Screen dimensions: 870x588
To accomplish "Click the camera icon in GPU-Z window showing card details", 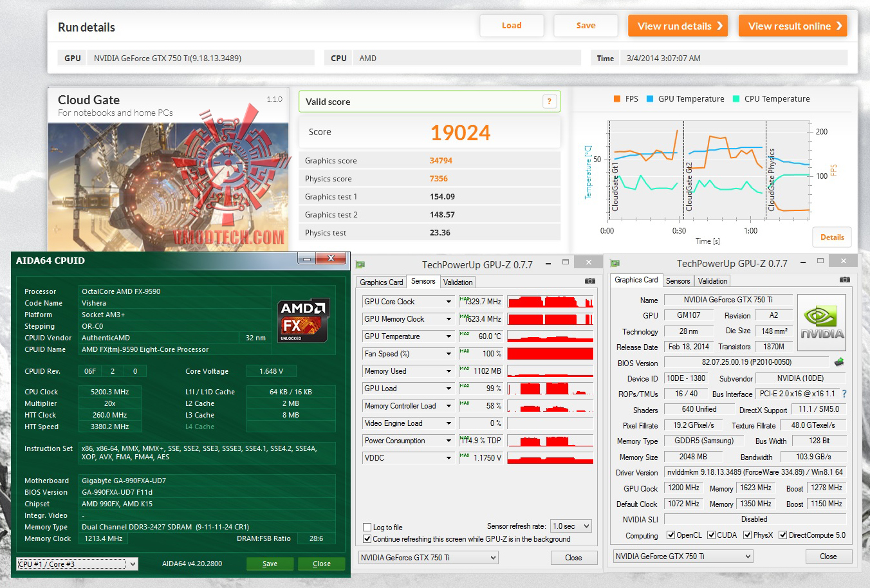I will pos(845,280).
